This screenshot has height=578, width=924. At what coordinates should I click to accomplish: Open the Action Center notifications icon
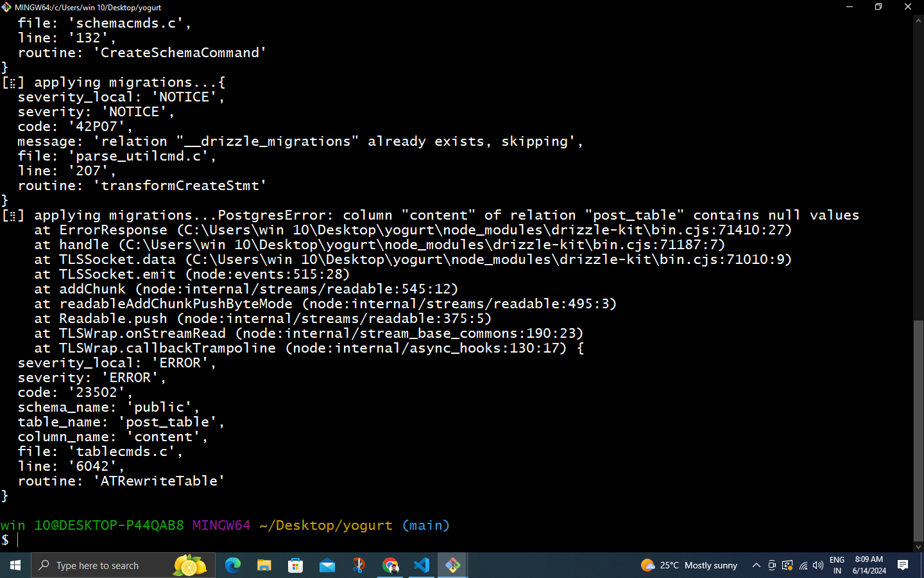coord(903,565)
